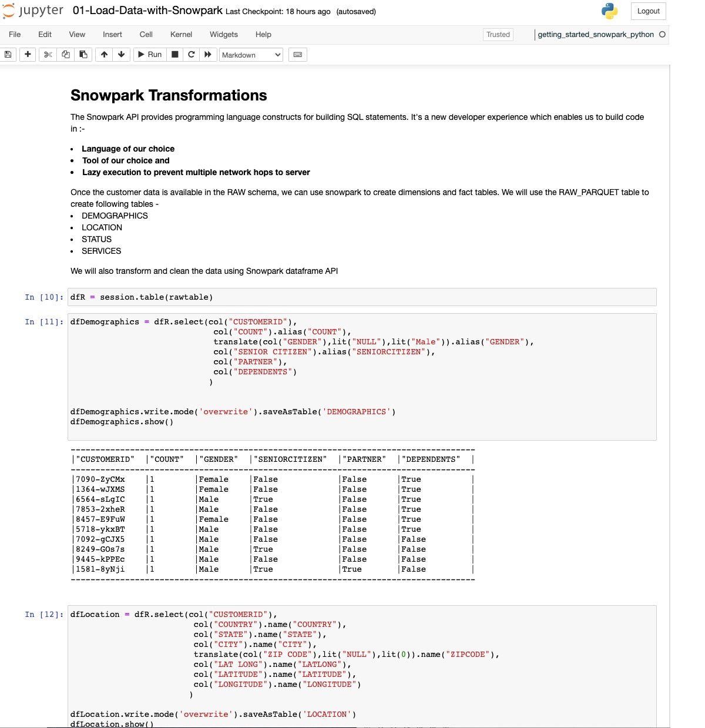This screenshot has width=705, height=728.
Task: Cut selected cells with scissors icon
Action: [48, 55]
